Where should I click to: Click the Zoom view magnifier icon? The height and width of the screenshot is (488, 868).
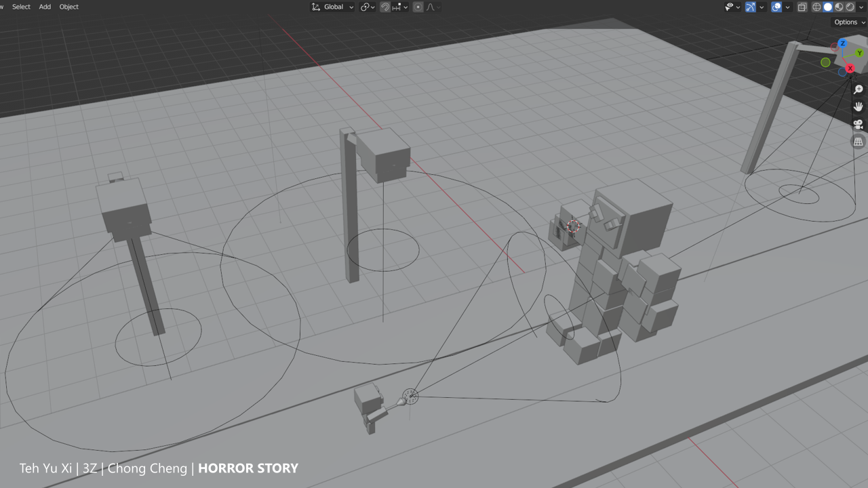point(859,89)
